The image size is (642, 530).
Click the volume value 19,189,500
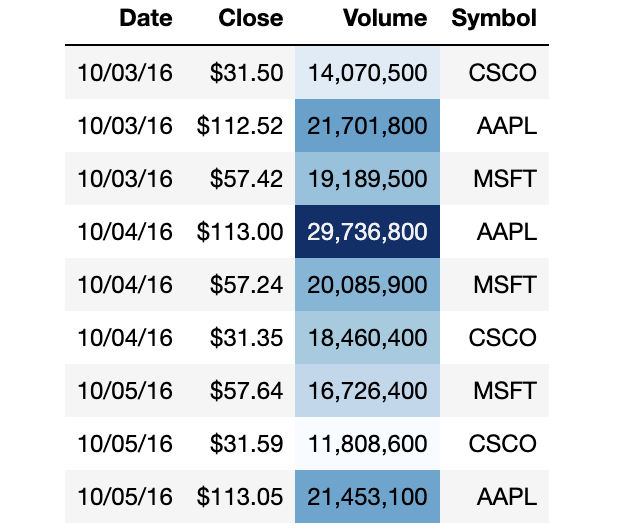368,179
